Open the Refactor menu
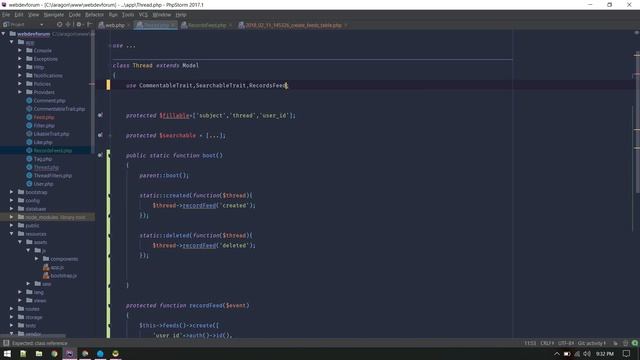The image size is (640, 360). [x=94, y=15]
